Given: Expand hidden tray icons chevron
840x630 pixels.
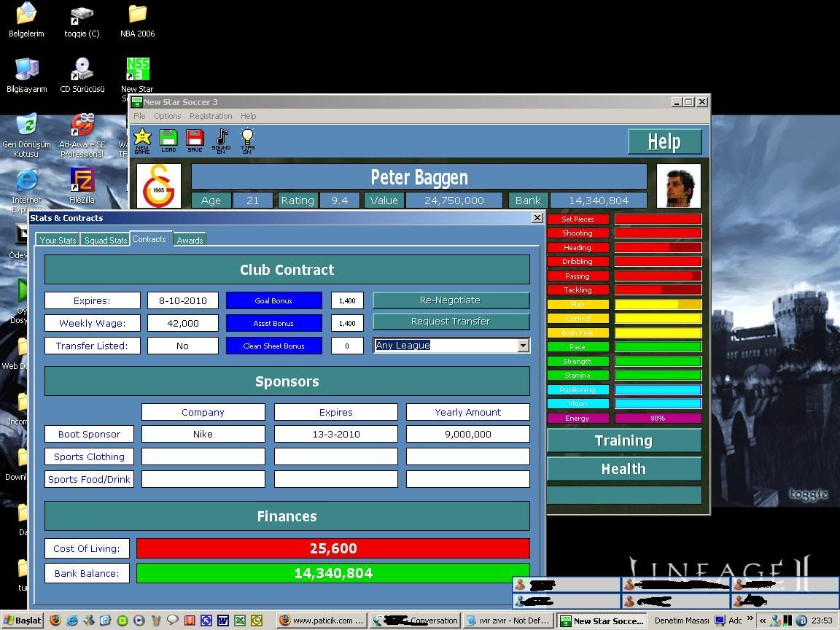Looking at the screenshot, I should (x=762, y=621).
